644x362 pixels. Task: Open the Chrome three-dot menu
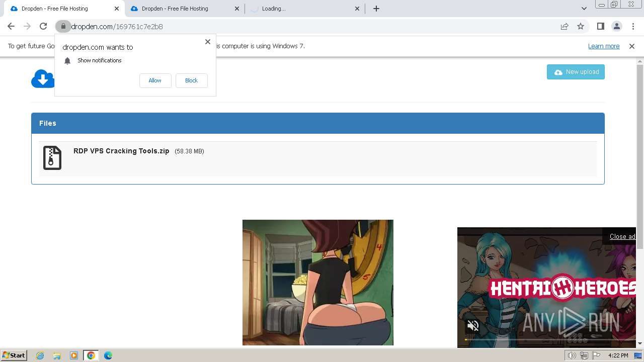(x=633, y=26)
